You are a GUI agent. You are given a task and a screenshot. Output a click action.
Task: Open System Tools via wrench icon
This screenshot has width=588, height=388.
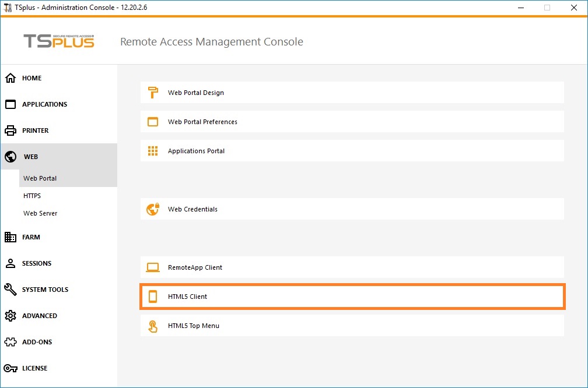coord(10,290)
